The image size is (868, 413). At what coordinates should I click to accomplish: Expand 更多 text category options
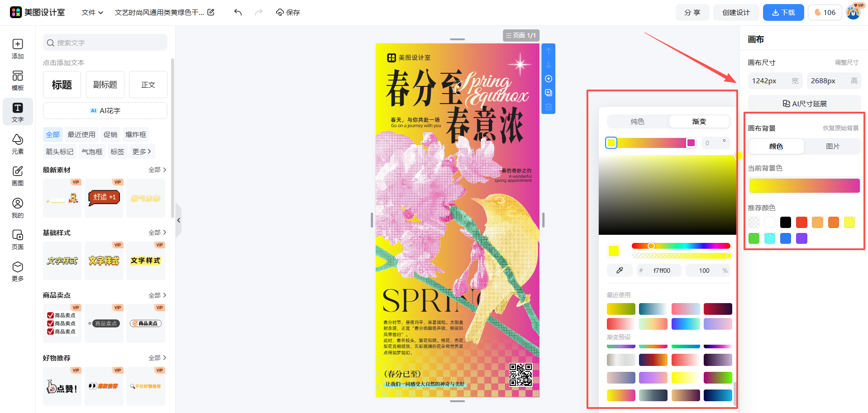(142, 152)
